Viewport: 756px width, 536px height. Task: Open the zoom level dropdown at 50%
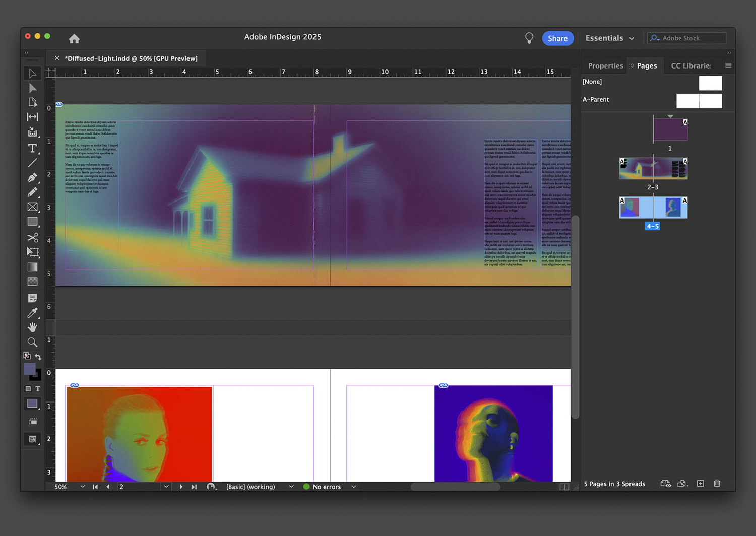pyautogui.click(x=83, y=487)
